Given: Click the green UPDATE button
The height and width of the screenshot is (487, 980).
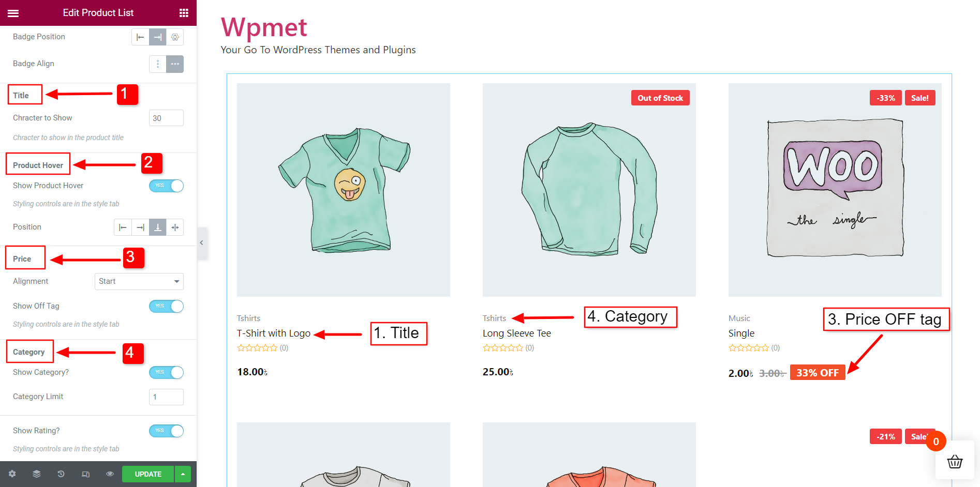Looking at the screenshot, I should tap(148, 474).
